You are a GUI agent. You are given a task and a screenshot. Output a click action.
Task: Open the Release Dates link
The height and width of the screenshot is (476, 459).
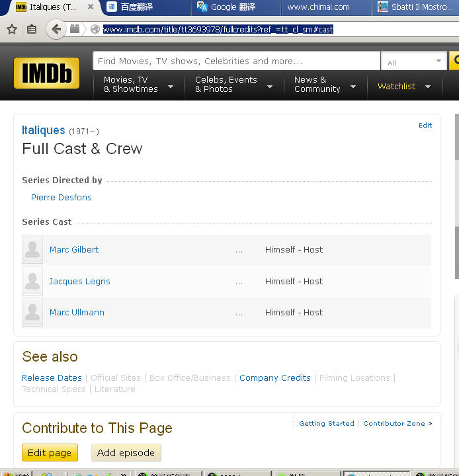[52, 378]
